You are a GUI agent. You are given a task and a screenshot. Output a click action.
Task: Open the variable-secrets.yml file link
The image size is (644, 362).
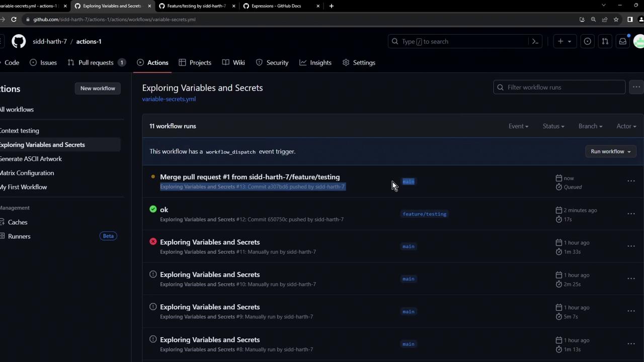click(169, 99)
